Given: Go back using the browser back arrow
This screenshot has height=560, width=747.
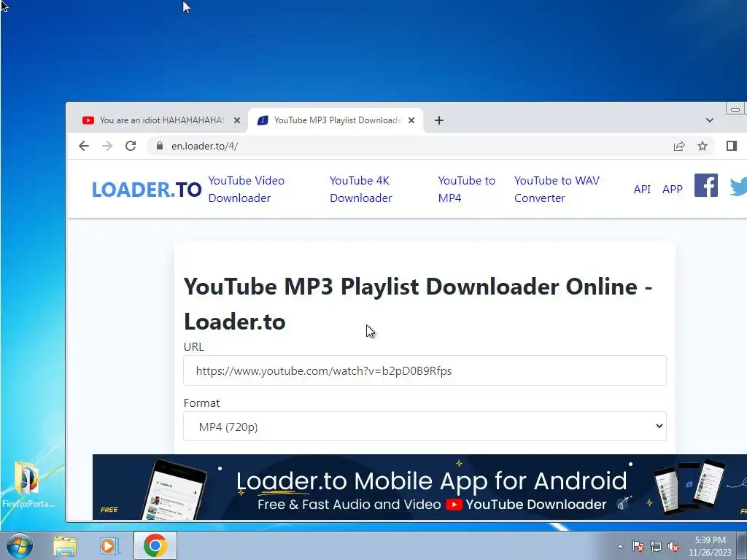Looking at the screenshot, I should click(x=84, y=146).
